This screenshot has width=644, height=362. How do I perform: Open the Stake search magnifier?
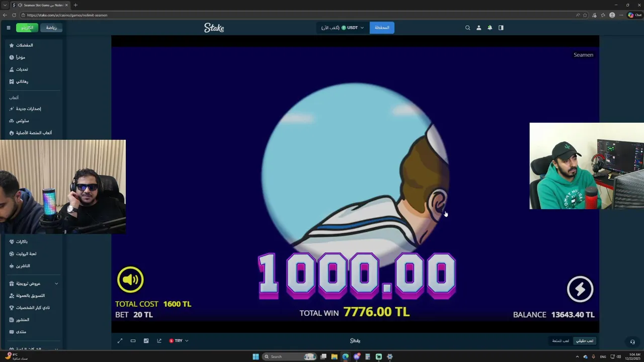(x=467, y=28)
